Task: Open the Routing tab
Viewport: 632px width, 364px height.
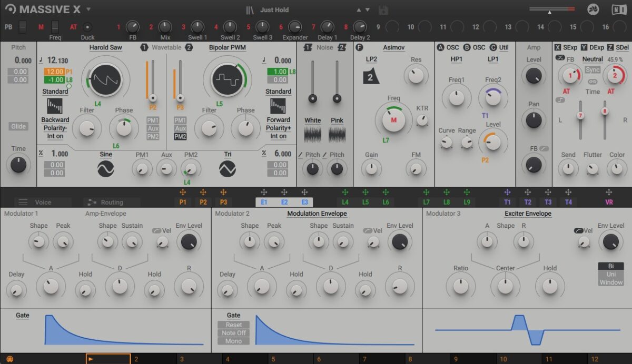Action: point(112,202)
